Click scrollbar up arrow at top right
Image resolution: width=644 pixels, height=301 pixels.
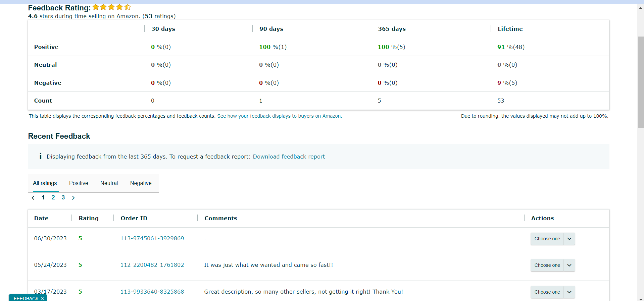[641, 8]
